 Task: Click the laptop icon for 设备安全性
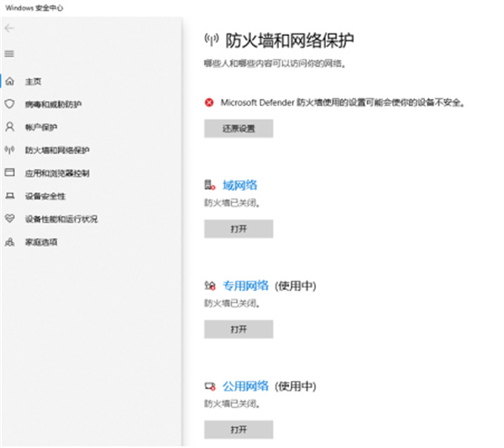point(9,196)
